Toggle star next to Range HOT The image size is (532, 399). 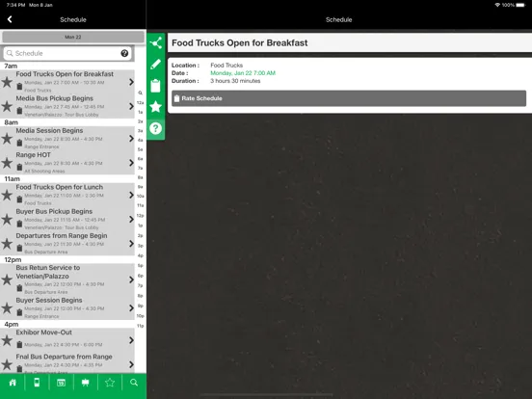click(7, 163)
